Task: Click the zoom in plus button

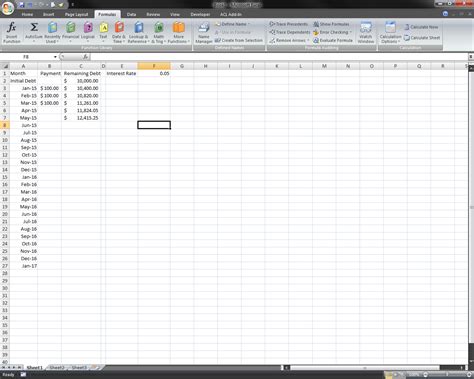Action: [469, 375]
